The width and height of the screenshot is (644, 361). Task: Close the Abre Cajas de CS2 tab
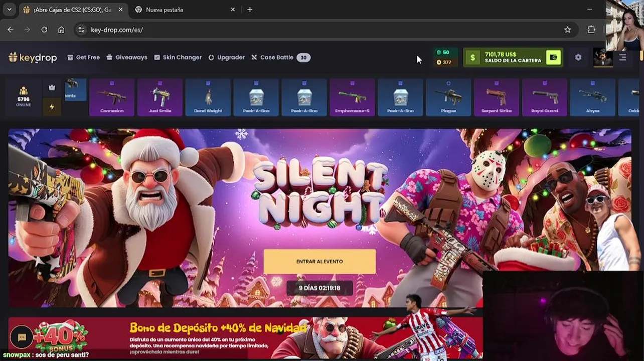tap(121, 10)
